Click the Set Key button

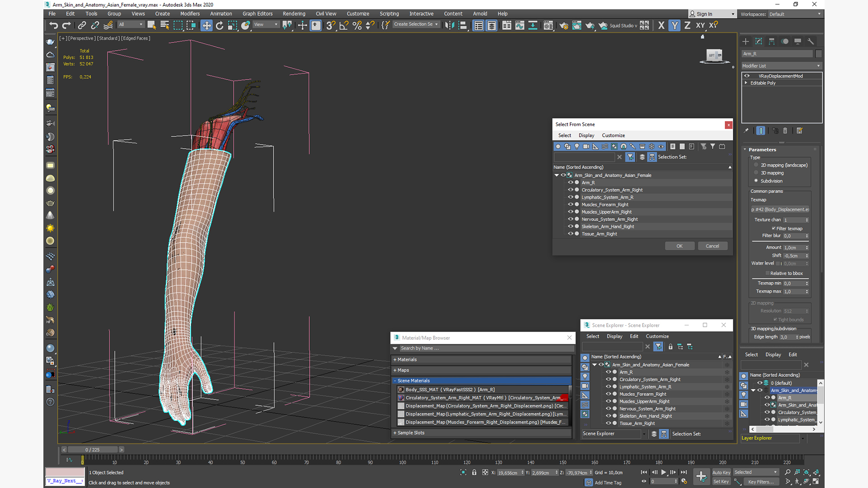pos(721,482)
